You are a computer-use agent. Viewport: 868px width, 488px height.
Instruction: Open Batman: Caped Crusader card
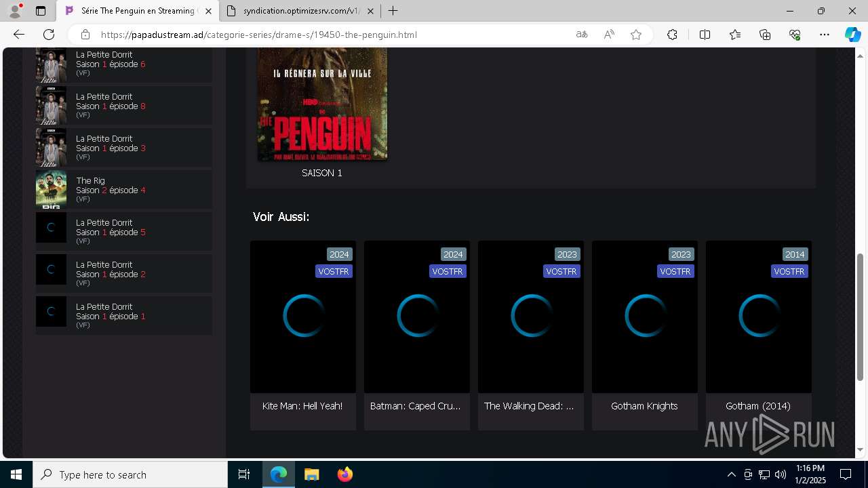pyautogui.click(x=417, y=335)
